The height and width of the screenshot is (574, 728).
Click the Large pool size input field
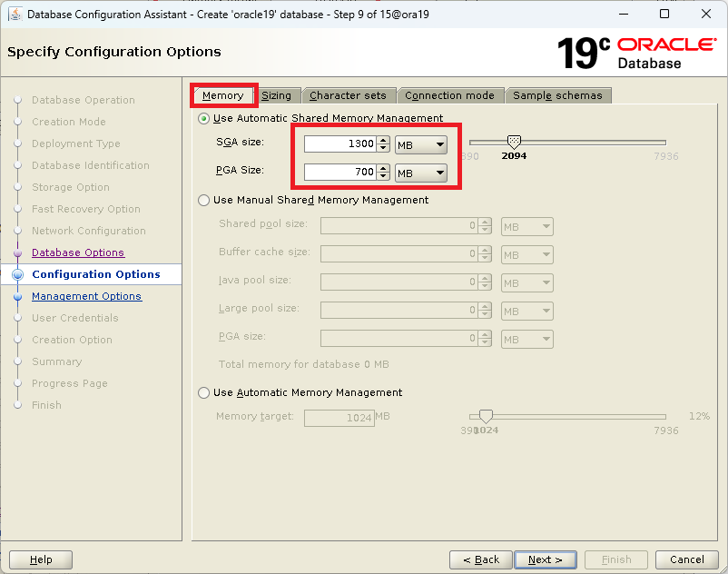[399, 311]
